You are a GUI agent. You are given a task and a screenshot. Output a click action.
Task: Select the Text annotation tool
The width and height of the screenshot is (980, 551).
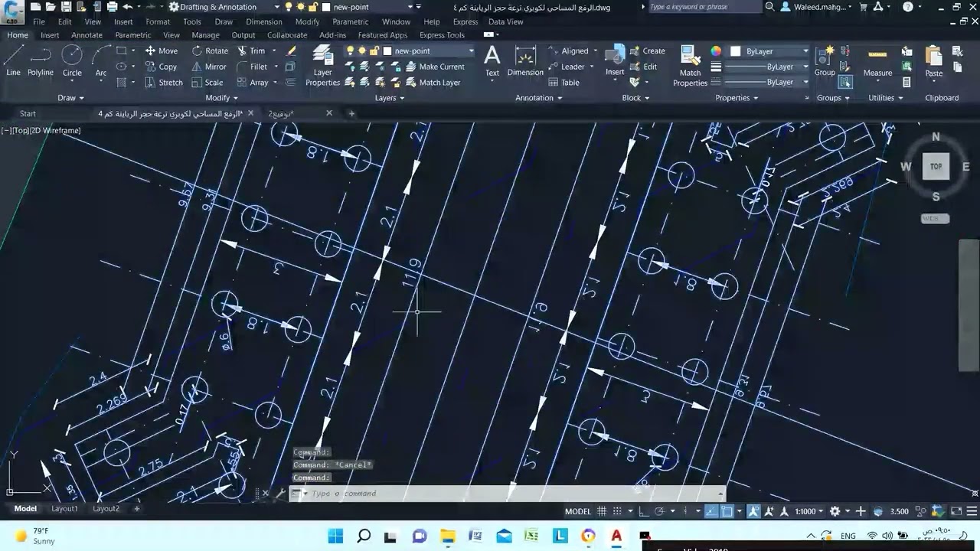click(492, 61)
